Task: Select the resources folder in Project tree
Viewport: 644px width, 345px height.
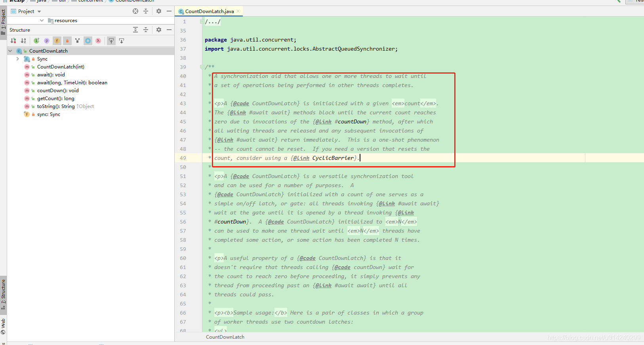Action: 66,21
